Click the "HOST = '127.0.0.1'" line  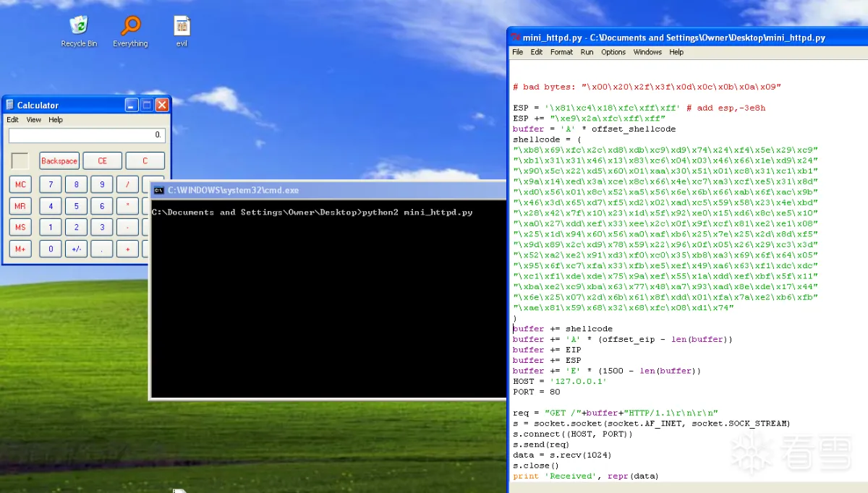pos(560,382)
